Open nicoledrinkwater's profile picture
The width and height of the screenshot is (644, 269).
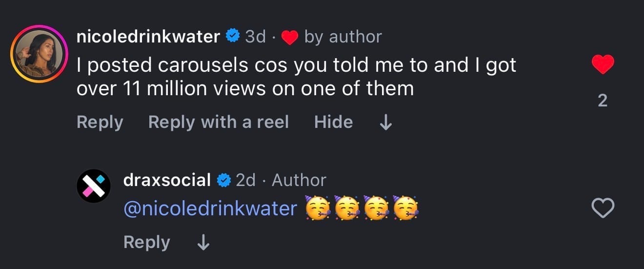point(40,54)
